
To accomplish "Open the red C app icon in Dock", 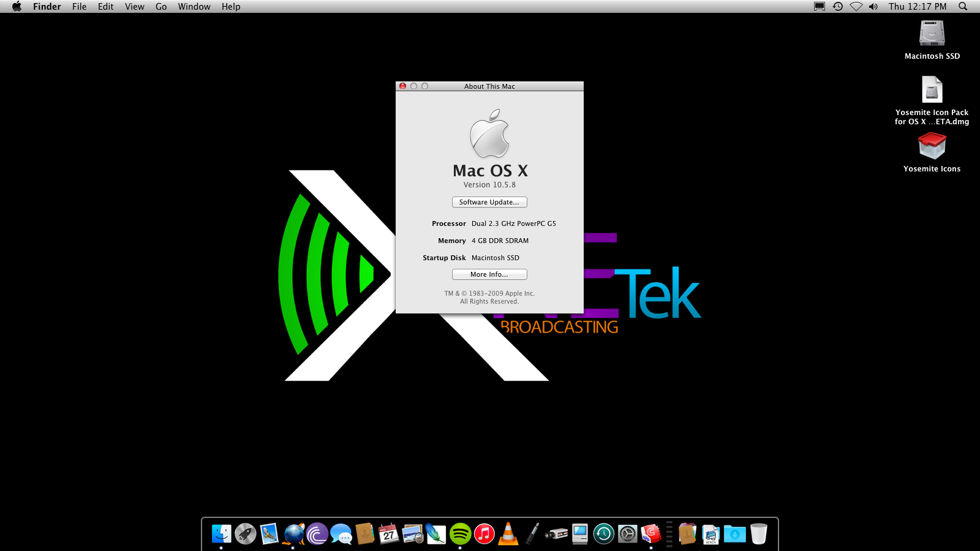I will coord(651,534).
